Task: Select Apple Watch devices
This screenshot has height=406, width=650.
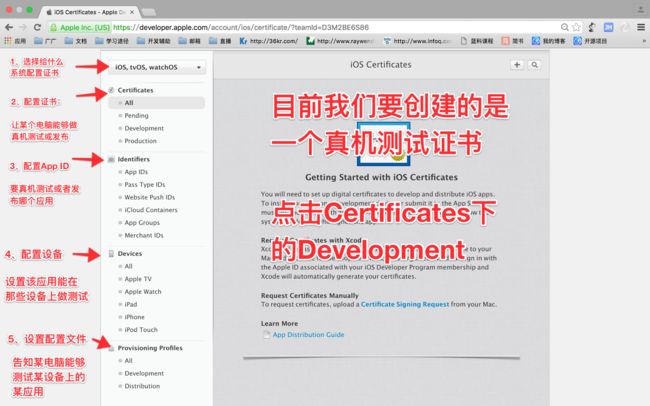Action: pos(143,292)
